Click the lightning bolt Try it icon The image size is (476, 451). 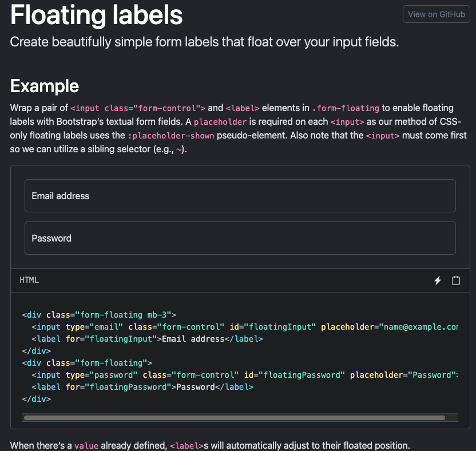click(438, 280)
